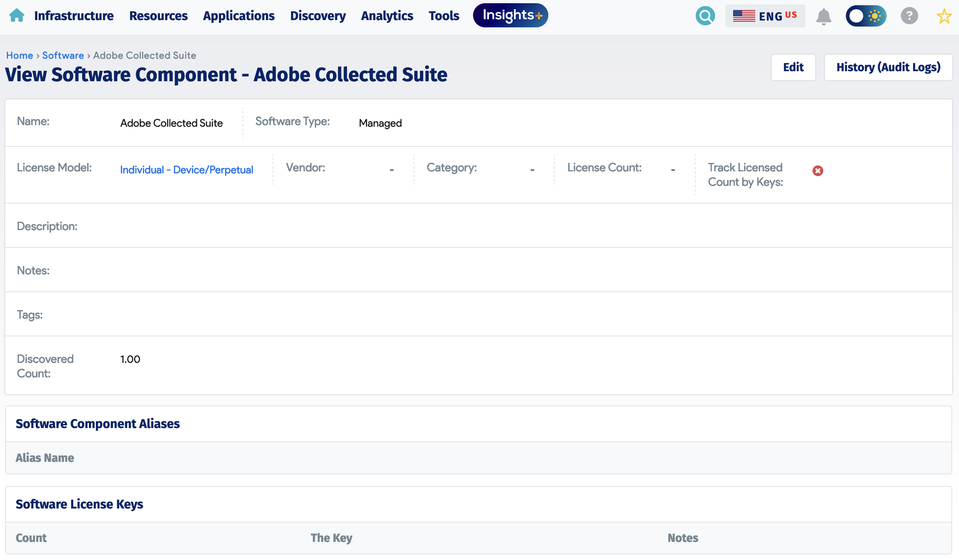Open History (Audit Logs)

tap(888, 67)
